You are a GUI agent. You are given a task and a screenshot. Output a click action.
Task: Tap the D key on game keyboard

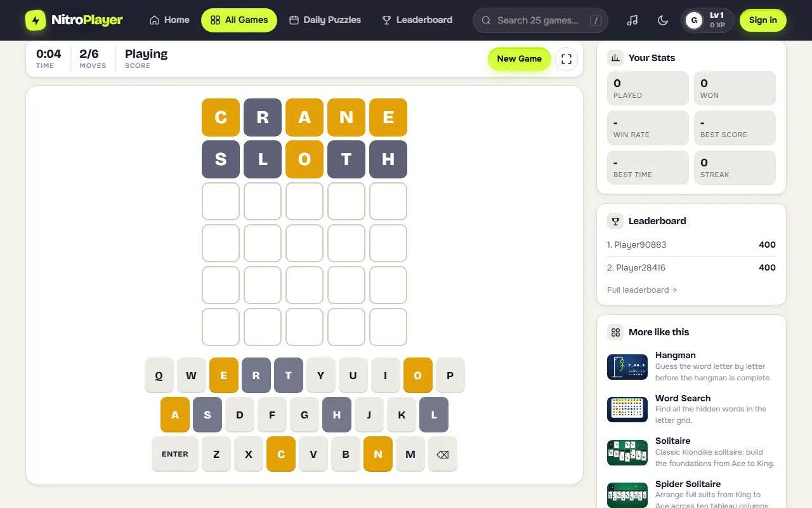[240, 415]
